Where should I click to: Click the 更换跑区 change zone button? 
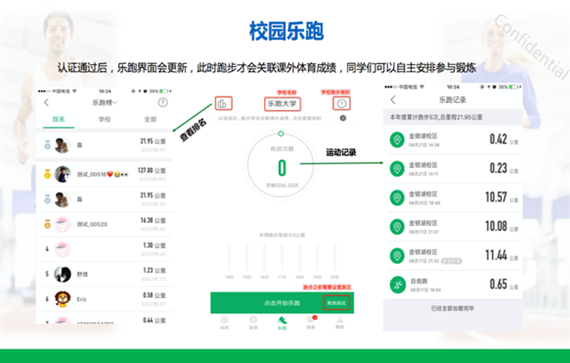tap(336, 303)
